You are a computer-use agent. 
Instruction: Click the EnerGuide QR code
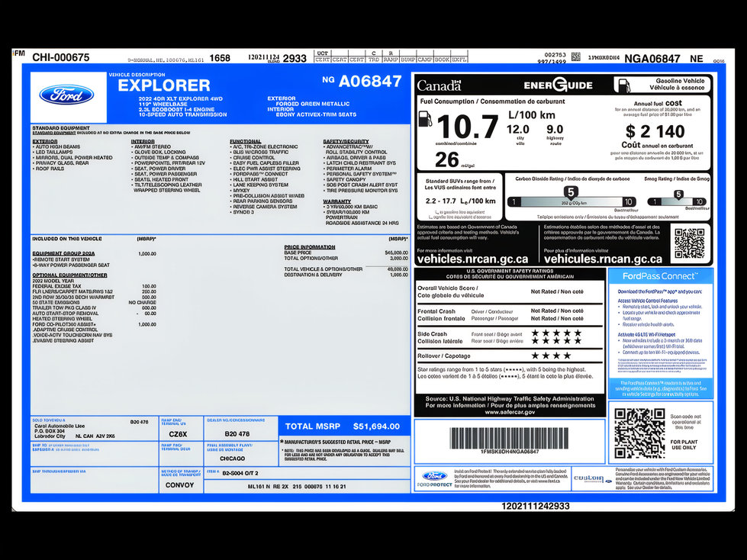(689, 243)
